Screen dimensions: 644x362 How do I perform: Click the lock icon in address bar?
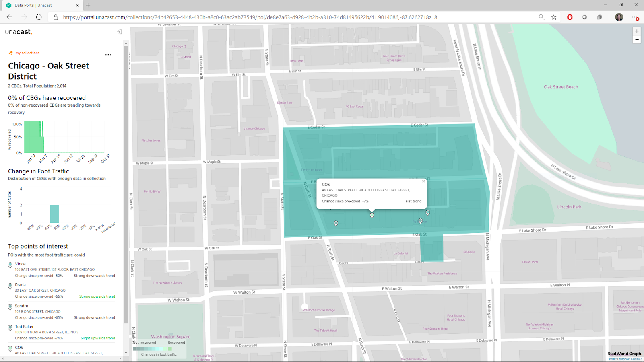56,17
